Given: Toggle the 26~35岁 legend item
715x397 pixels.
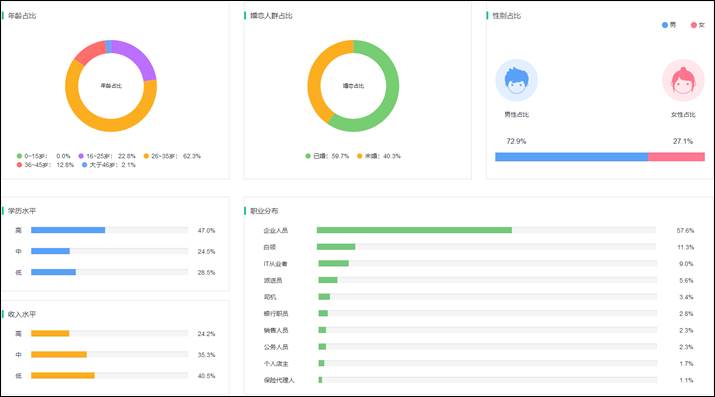Looking at the screenshot, I should click(x=172, y=156).
